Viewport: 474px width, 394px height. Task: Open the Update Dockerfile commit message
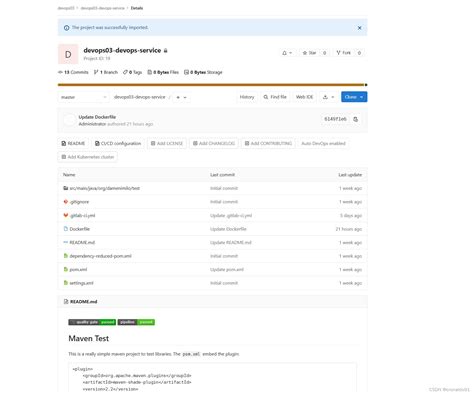click(x=97, y=117)
